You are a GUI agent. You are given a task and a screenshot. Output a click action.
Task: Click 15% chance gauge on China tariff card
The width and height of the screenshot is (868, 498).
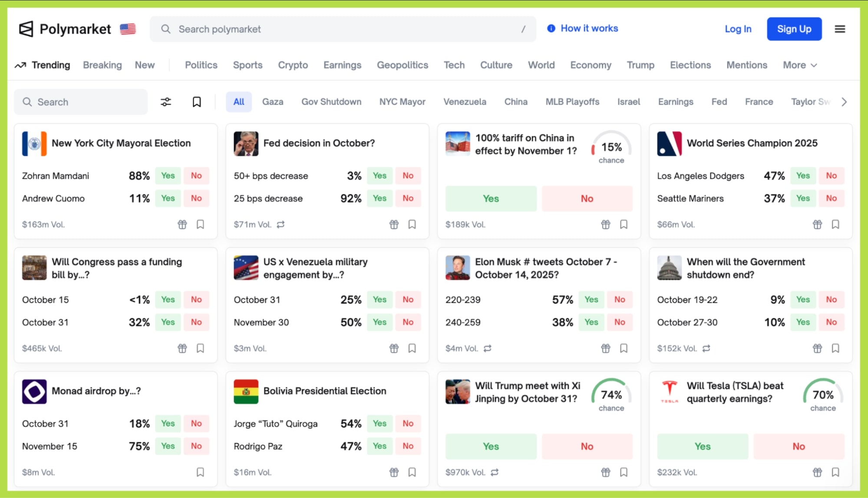611,148
